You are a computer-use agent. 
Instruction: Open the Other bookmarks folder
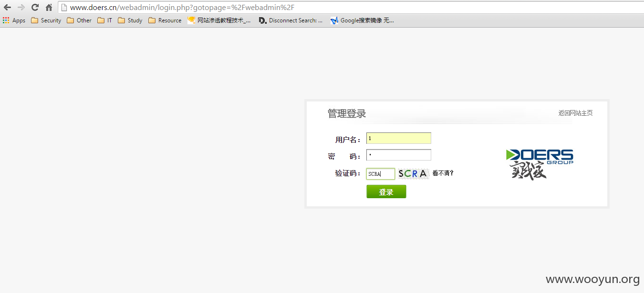pyautogui.click(x=79, y=20)
